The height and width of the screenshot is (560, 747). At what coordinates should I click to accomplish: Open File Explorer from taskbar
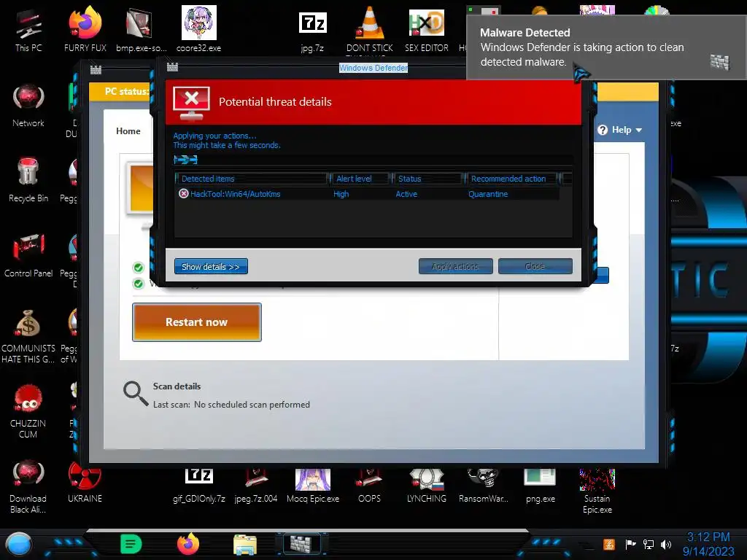(245, 544)
